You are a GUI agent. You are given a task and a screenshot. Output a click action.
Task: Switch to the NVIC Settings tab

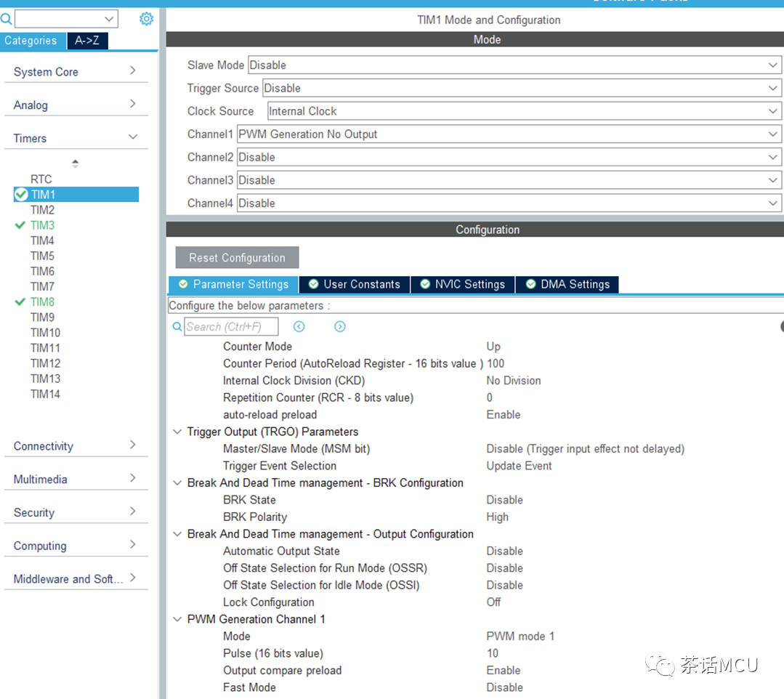[x=463, y=284]
